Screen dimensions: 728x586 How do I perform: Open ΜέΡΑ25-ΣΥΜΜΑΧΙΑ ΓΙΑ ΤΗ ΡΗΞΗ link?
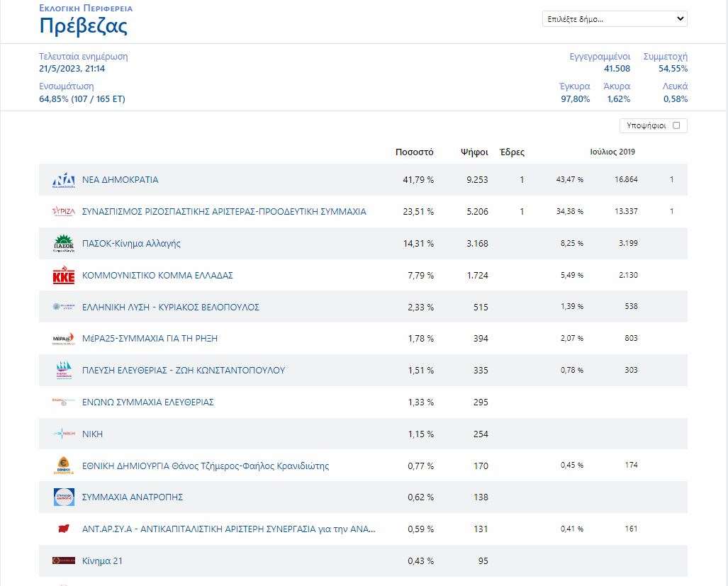tap(150, 339)
